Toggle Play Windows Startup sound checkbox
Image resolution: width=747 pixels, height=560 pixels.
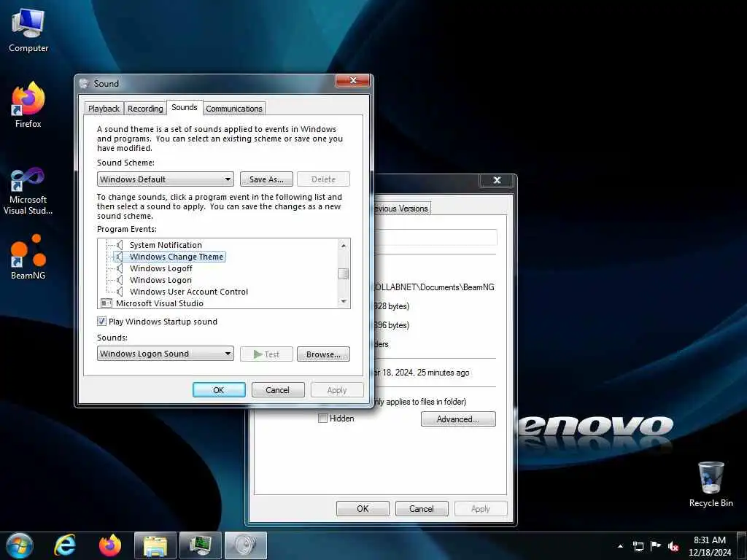pyautogui.click(x=101, y=322)
